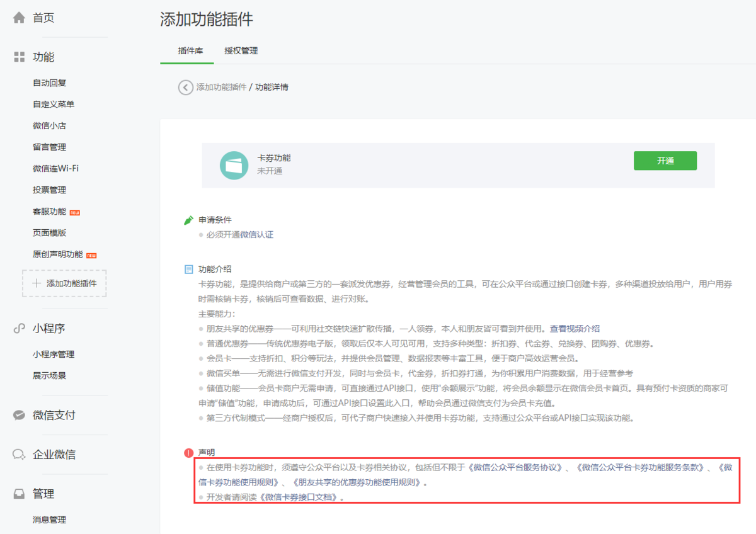Click the green pen icon beside 申请条件
The height and width of the screenshot is (534, 756).
(188, 220)
